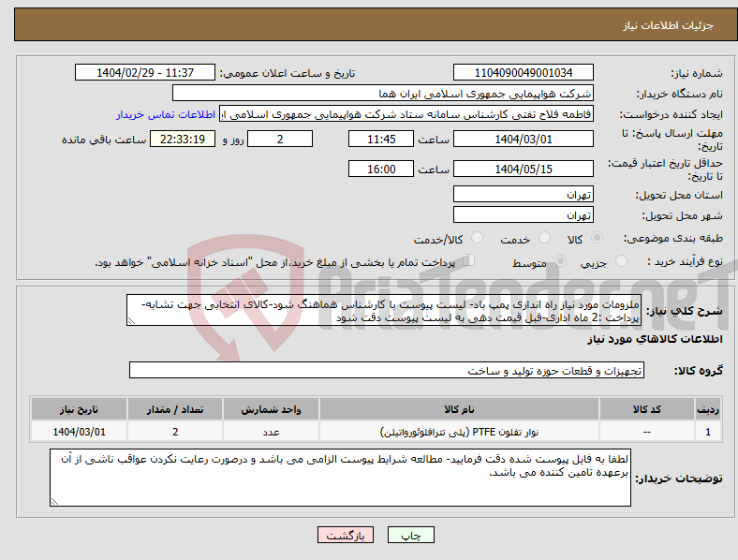Click the quantity cell showing 2 in table
This screenshot has height=560, width=738.
pos(175,432)
